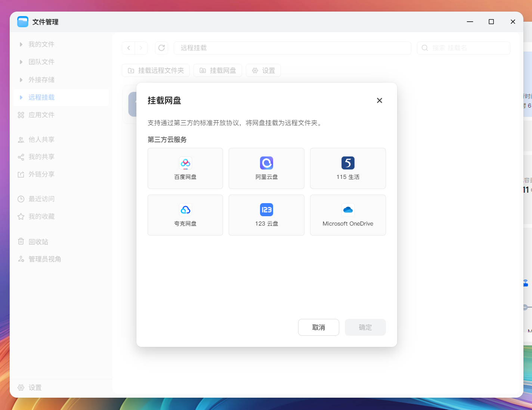Open the 他人共享 people icon
The width and height of the screenshot is (532, 410).
(x=21, y=140)
